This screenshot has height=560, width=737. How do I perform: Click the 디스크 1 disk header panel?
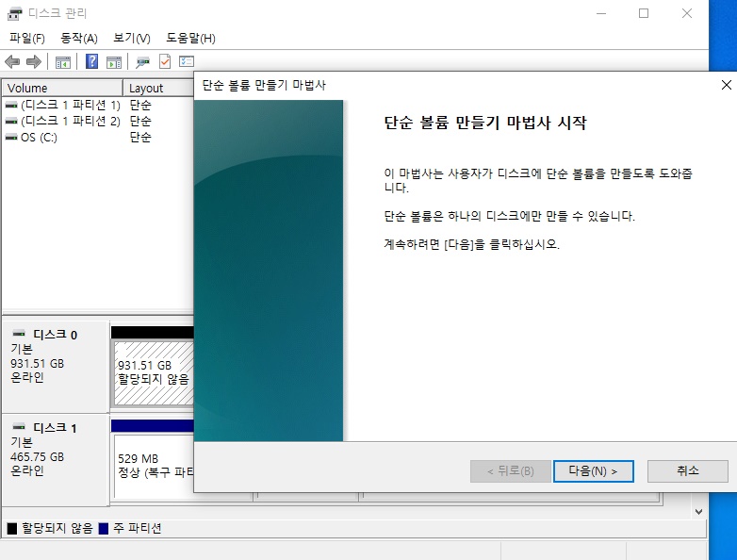(56, 460)
